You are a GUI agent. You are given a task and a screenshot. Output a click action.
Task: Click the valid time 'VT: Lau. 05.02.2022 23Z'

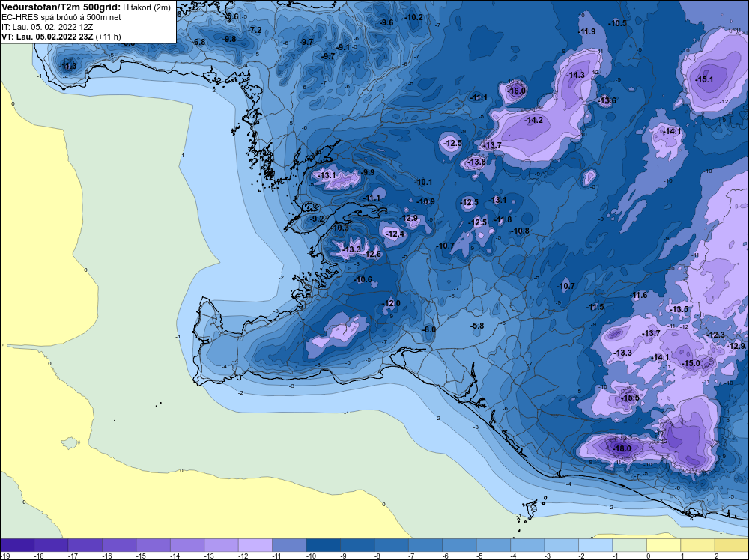point(48,37)
